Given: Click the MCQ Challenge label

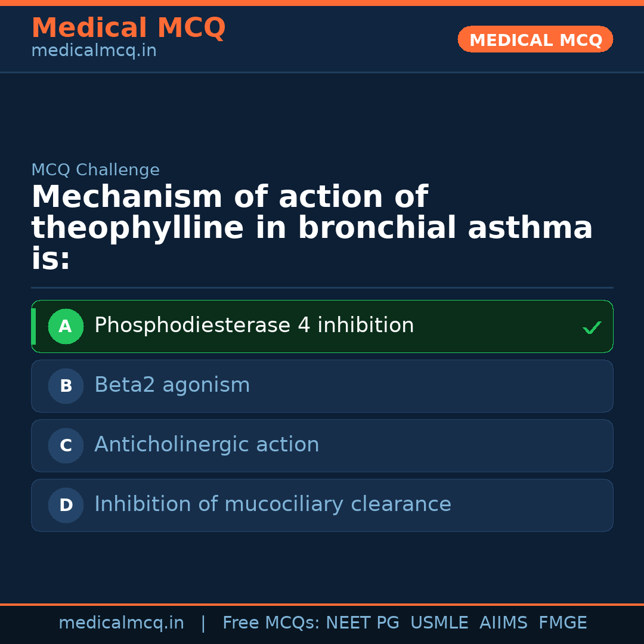Looking at the screenshot, I should pos(95,170).
